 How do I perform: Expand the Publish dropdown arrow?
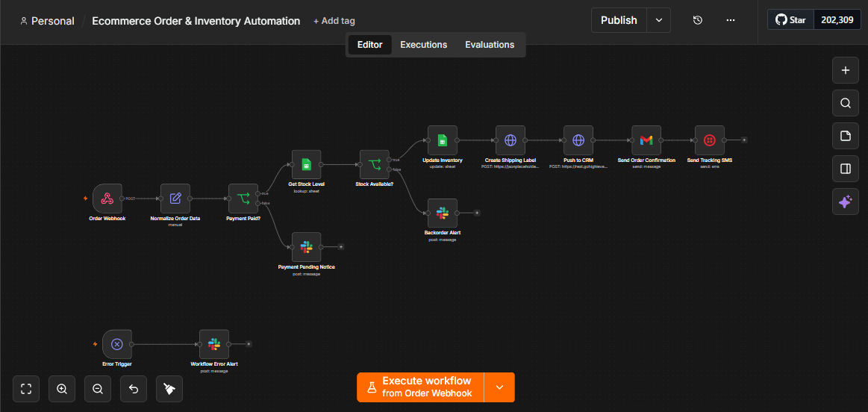coord(659,20)
